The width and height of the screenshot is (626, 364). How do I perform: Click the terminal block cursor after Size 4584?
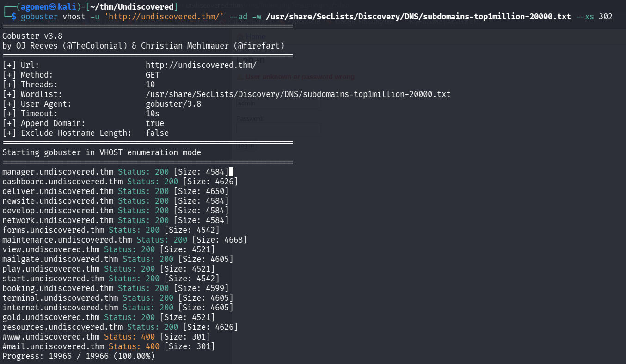coord(231,172)
